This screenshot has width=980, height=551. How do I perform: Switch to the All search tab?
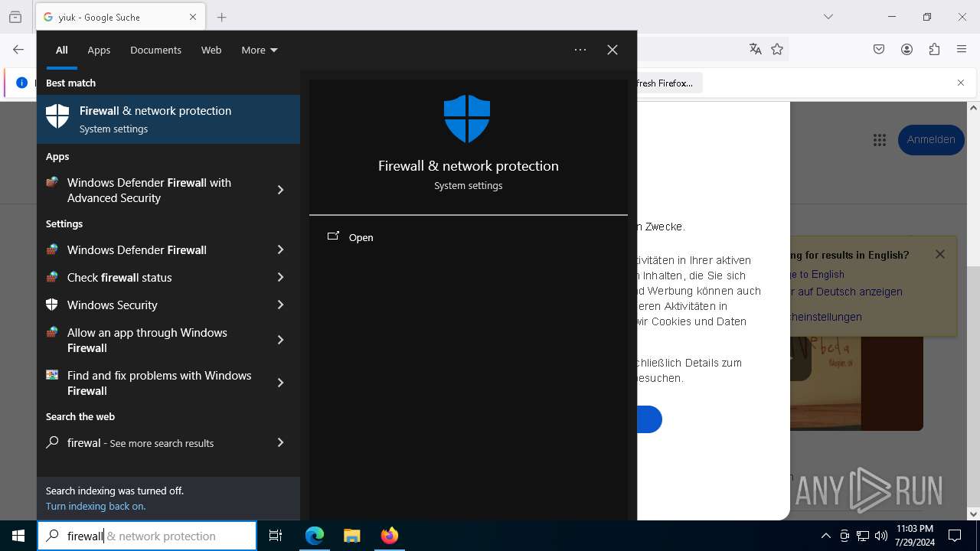click(x=62, y=50)
